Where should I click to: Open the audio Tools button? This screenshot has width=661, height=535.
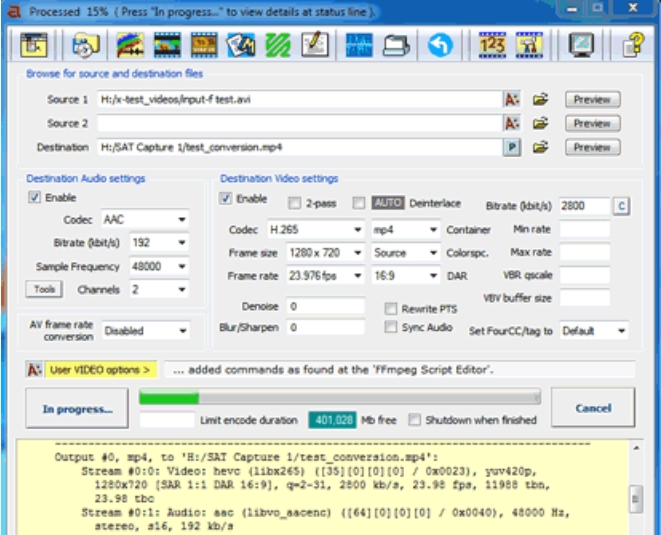point(44,289)
